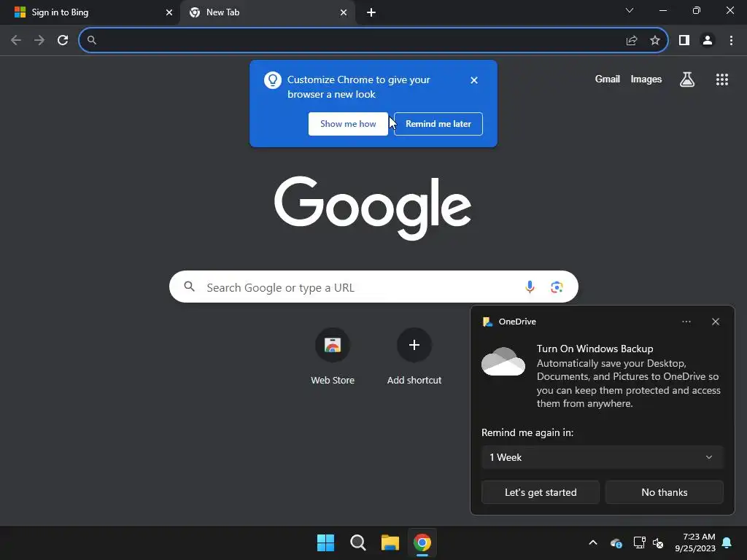Viewport: 747px width, 560px height.
Task: Open the Gmail link
Action: 608,79
